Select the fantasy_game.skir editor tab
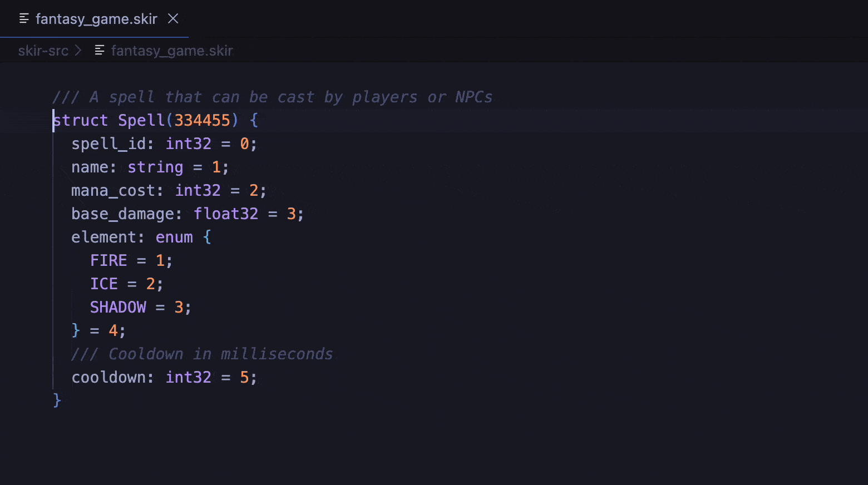 tap(96, 19)
